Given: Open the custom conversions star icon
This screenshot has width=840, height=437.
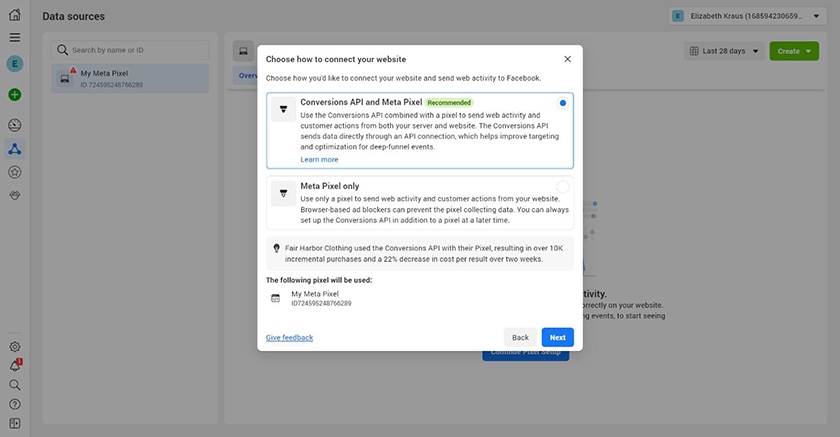Looking at the screenshot, I should click(x=14, y=172).
